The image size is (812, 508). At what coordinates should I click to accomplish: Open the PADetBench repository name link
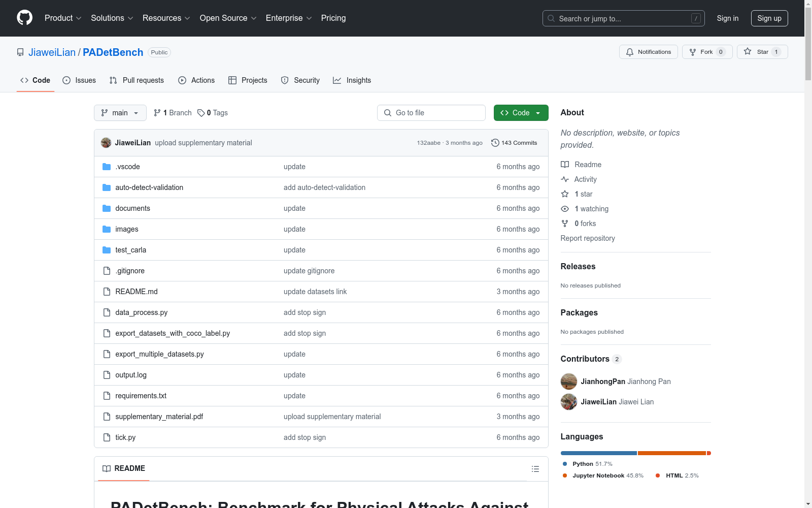113,52
